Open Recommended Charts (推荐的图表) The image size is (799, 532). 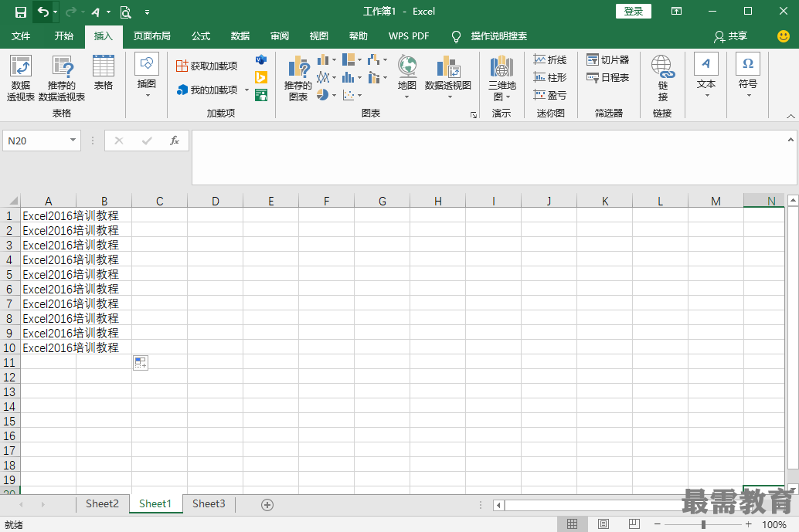coord(298,78)
